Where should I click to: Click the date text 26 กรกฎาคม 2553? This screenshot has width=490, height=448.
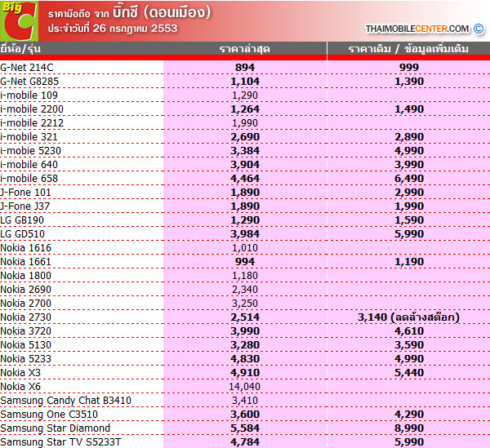(135, 29)
